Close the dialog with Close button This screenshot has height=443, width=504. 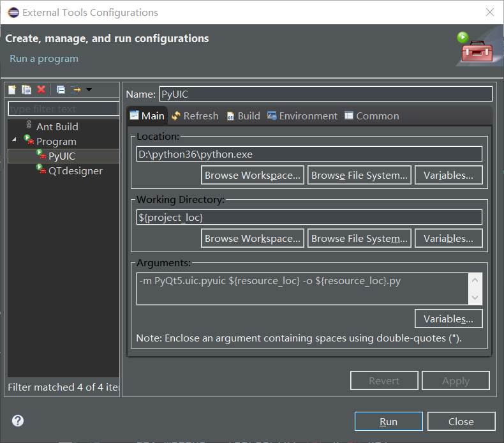tap(461, 421)
